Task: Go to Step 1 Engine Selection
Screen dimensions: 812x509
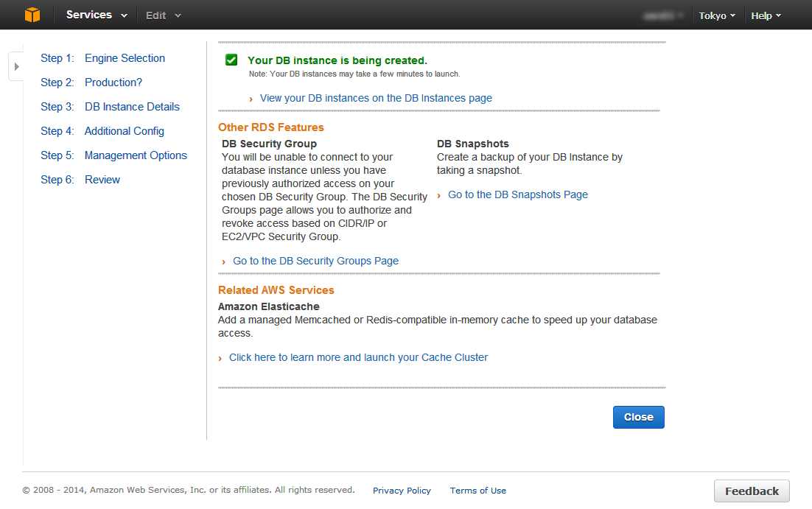Action: click(102, 58)
